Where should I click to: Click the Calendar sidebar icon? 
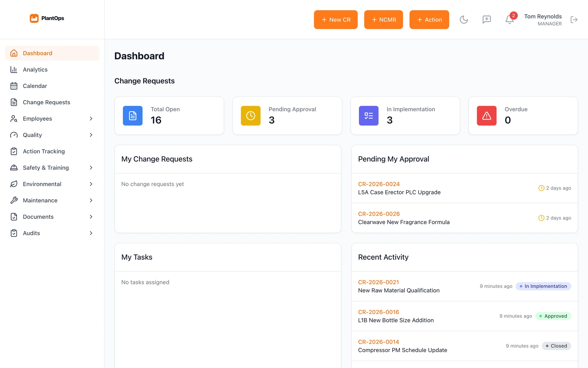click(x=14, y=86)
